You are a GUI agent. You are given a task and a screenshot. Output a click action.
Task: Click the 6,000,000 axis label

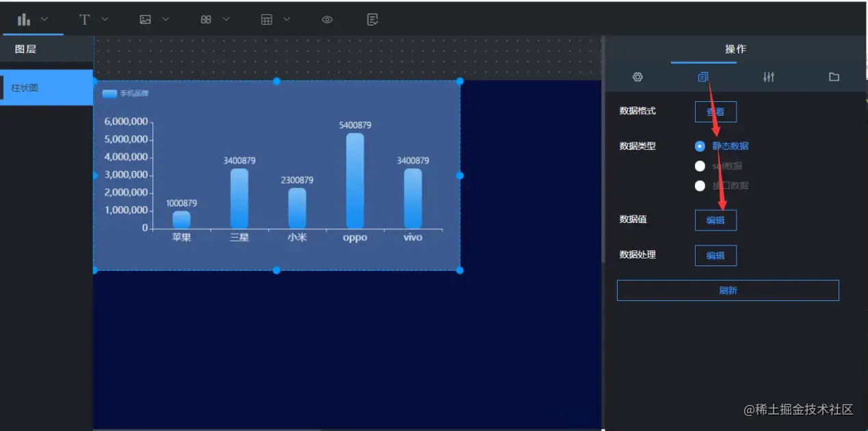(126, 122)
